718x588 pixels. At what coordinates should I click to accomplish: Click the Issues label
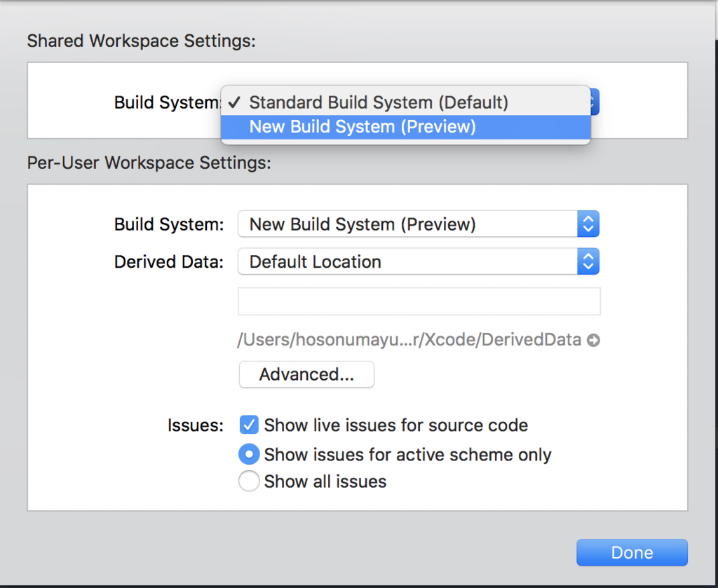point(196,425)
